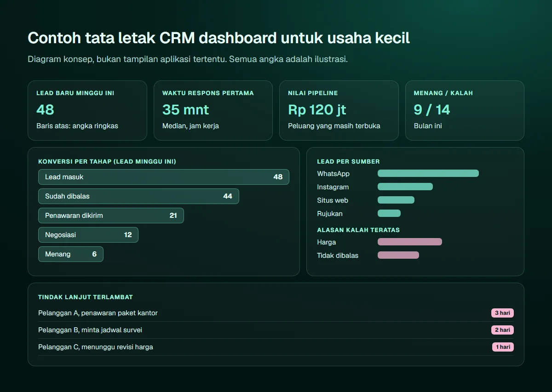Image resolution: width=552 pixels, height=392 pixels.
Task: Click the 'Tindak lanjut terlambat' heading
Action: (86, 297)
